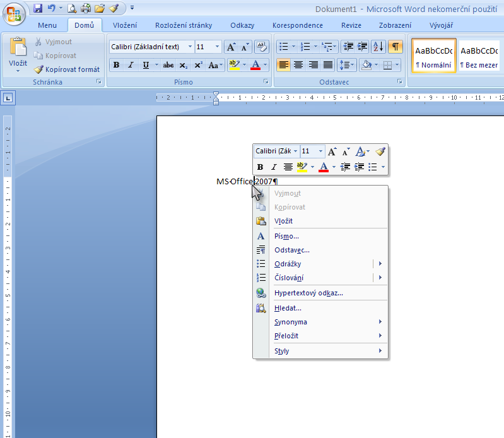Open Odstavec dialog launcher
Screen dimensions: 504x438
coord(400,81)
